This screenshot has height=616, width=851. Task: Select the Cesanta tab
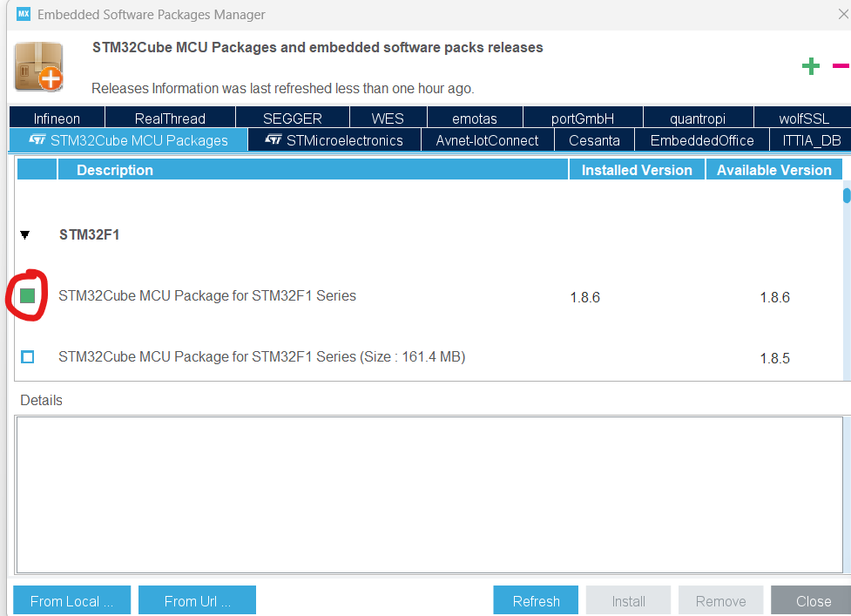(594, 140)
